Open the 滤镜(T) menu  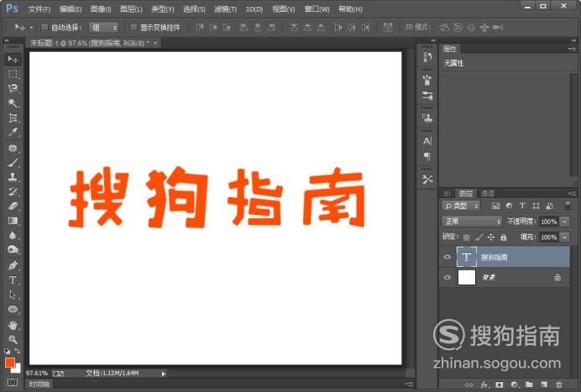[x=225, y=9]
